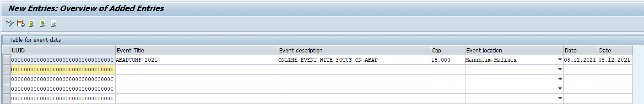Screen dimensions: 644x104
Task: Click the Display/Change toggle glasses-pencil icon
Action: tap(10, 23)
